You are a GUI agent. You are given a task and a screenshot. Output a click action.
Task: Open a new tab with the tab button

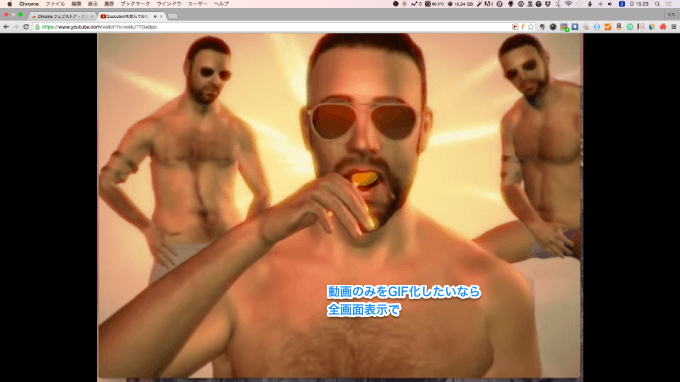pyautogui.click(x=173, y=16)
